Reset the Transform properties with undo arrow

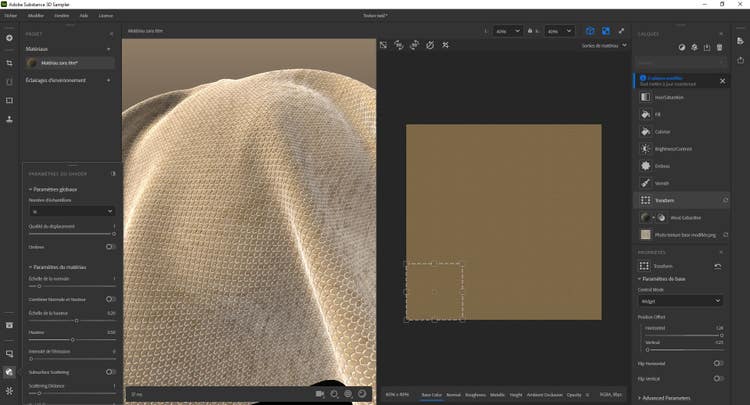pos(718,266)
